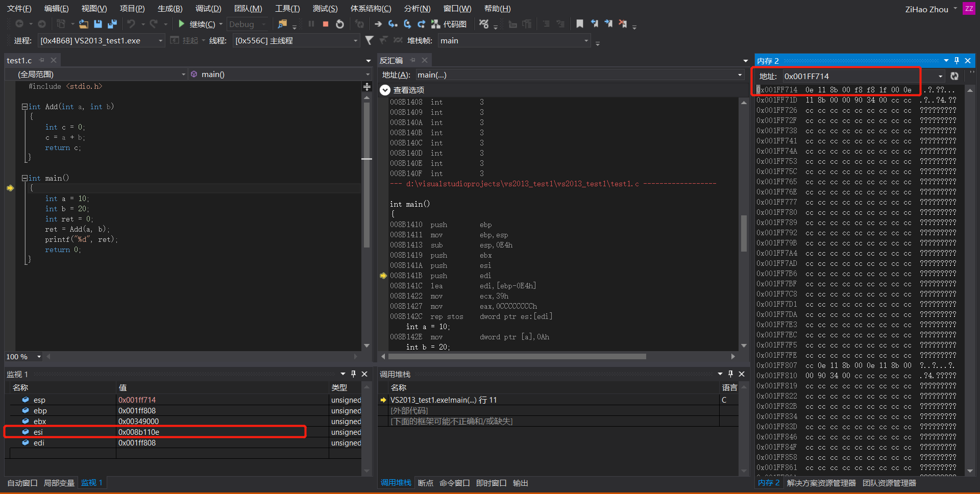Open the 代码图 code map button
This screenshot has height=494, width=980.
click(449, 24)
